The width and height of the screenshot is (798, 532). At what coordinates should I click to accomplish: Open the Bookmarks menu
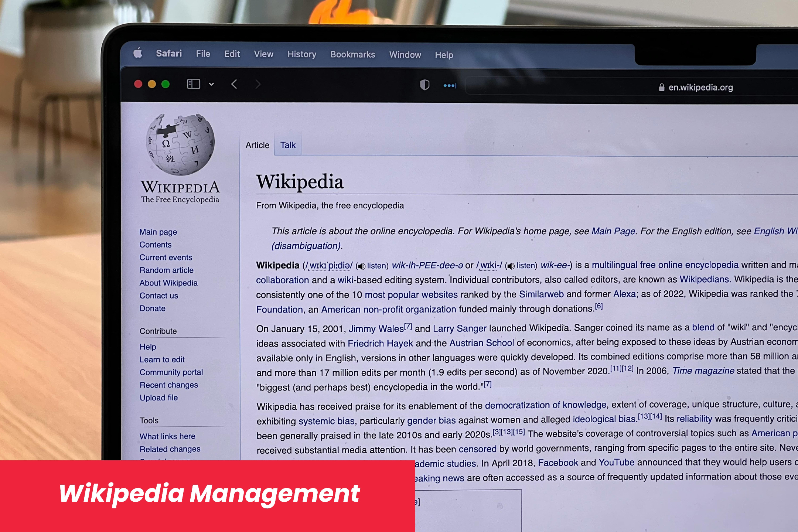click(x=352, y=54)
